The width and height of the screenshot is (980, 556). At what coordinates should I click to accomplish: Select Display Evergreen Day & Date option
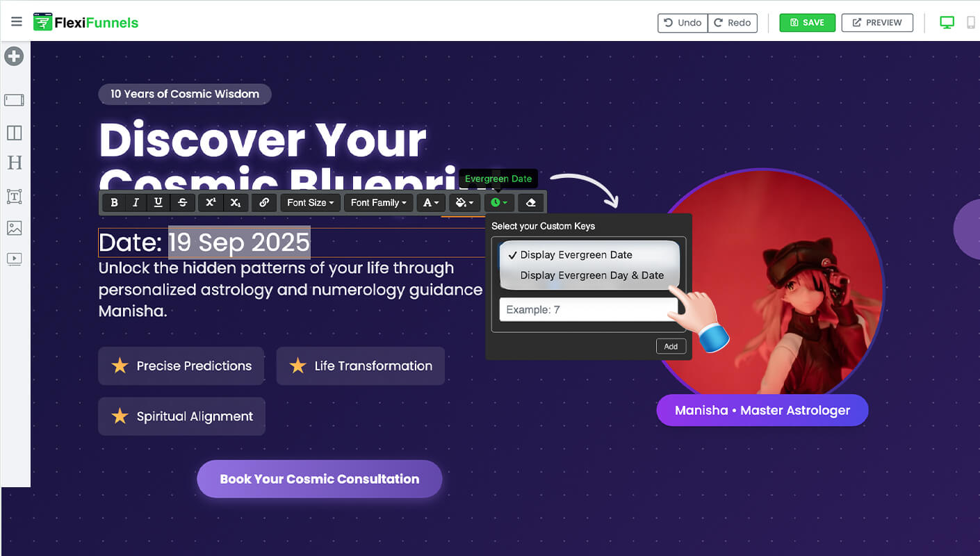[591, 275]
